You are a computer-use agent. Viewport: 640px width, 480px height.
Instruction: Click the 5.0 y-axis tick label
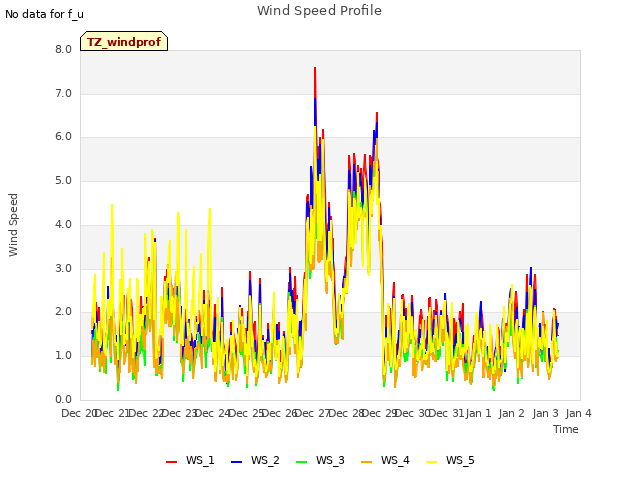point(64,180)
